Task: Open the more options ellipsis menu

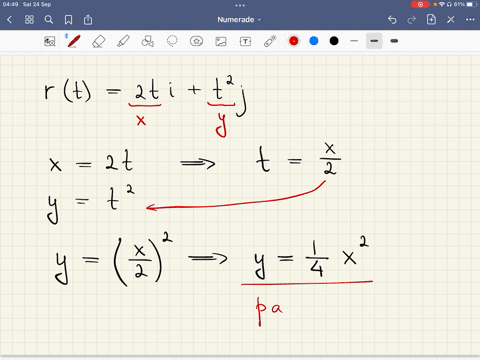Action: (x=470, y=20)
